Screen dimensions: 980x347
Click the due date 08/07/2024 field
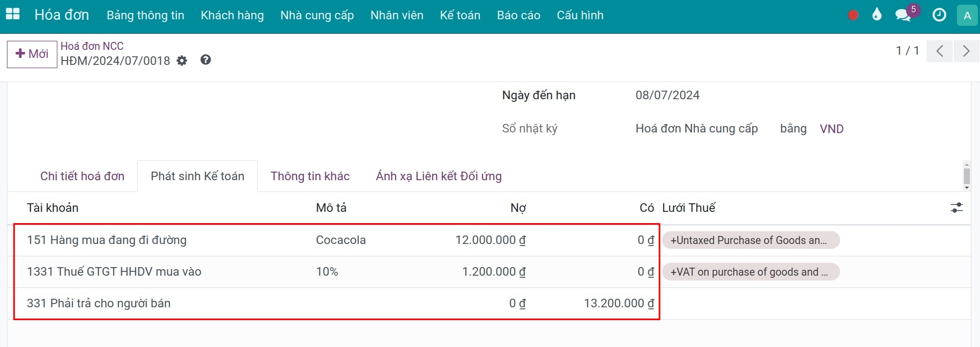(667, 95)
